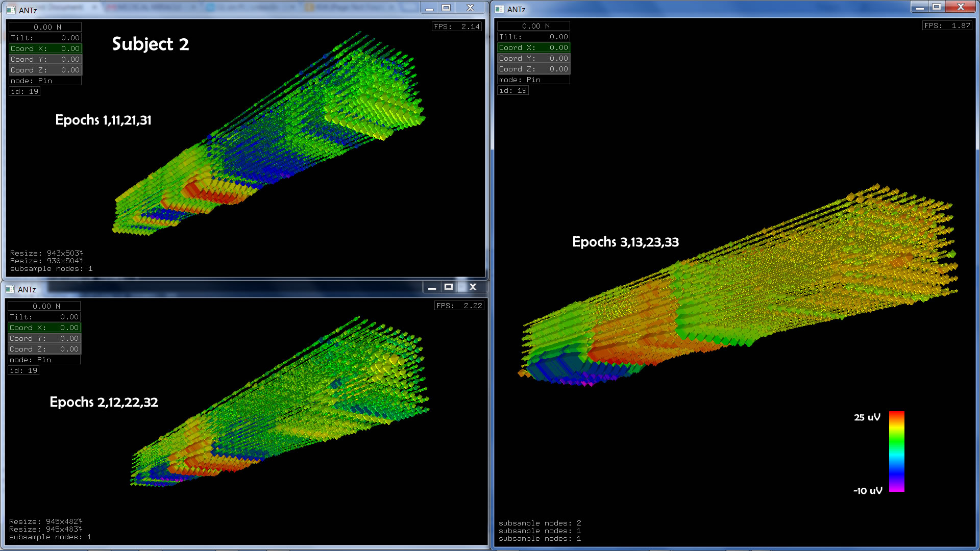Click ANTz app icon in right window title
The width and height of the screenshot is (980, 551).
click(x=499, y=9)
